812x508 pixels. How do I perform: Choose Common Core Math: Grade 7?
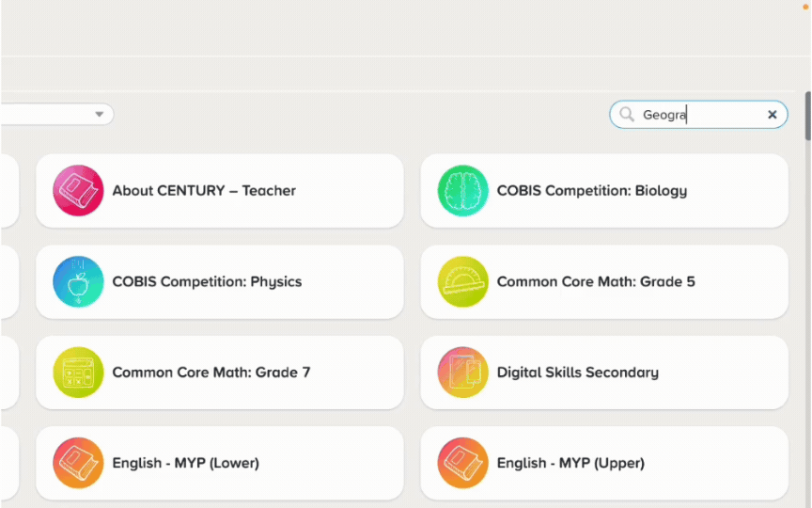[220, 373]
